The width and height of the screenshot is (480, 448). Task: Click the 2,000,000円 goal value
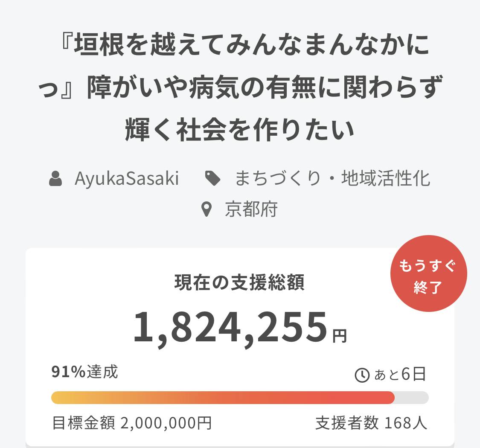point(166,423)
